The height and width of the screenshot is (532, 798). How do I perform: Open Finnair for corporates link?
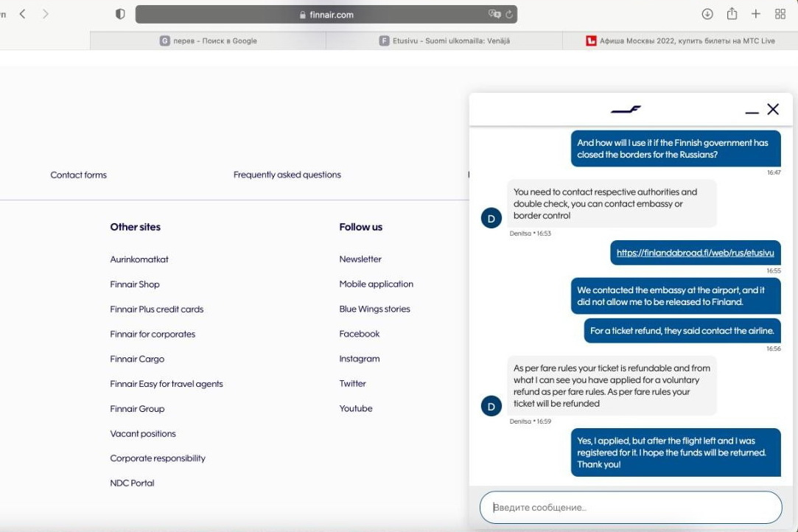153,334
